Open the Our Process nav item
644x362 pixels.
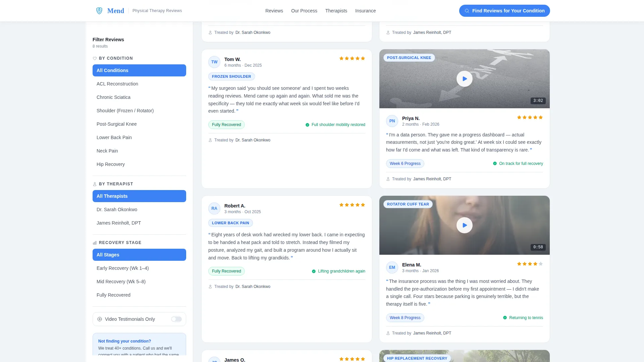[304, 11]
